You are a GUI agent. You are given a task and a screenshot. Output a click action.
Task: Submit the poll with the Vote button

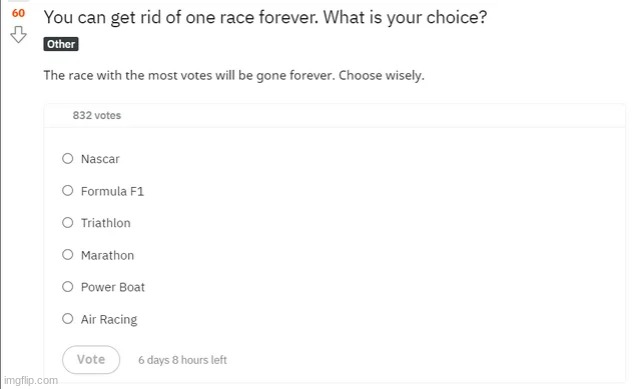coord(91,360)
